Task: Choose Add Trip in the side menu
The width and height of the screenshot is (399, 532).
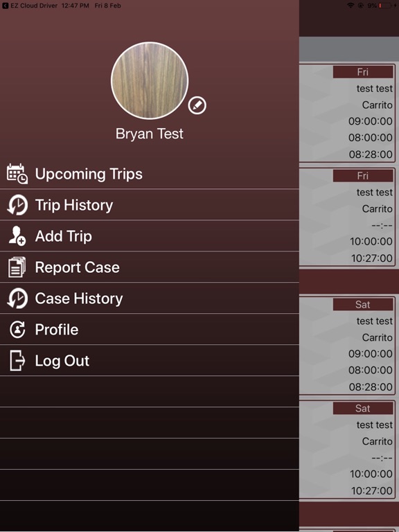Action: 150,236
